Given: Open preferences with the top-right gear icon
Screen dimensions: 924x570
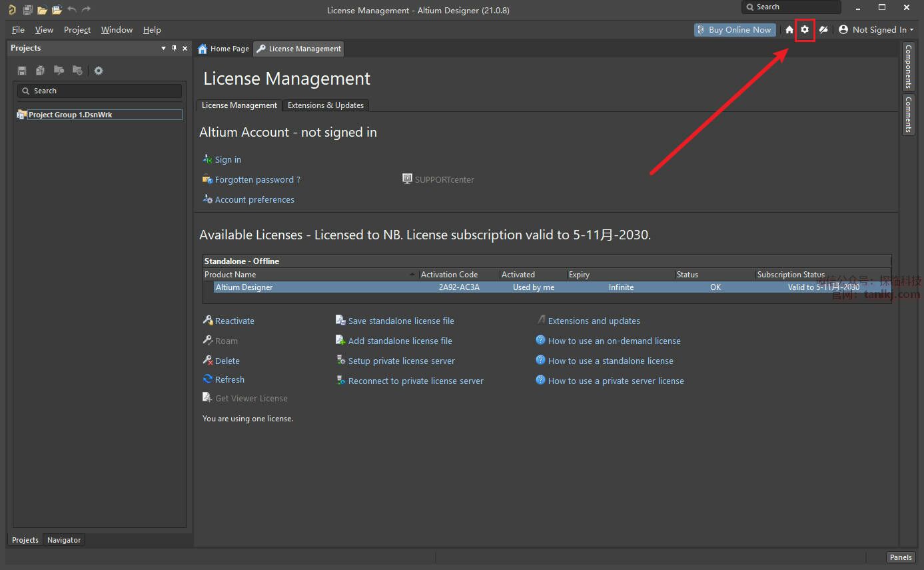Looking at the screenshot, I should coord(805,30).
